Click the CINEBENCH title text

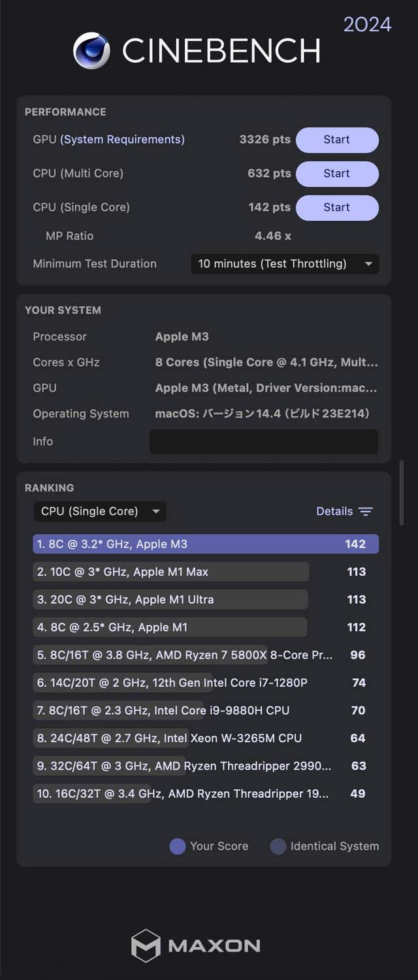pyautogui.click(x=221, y=51)
